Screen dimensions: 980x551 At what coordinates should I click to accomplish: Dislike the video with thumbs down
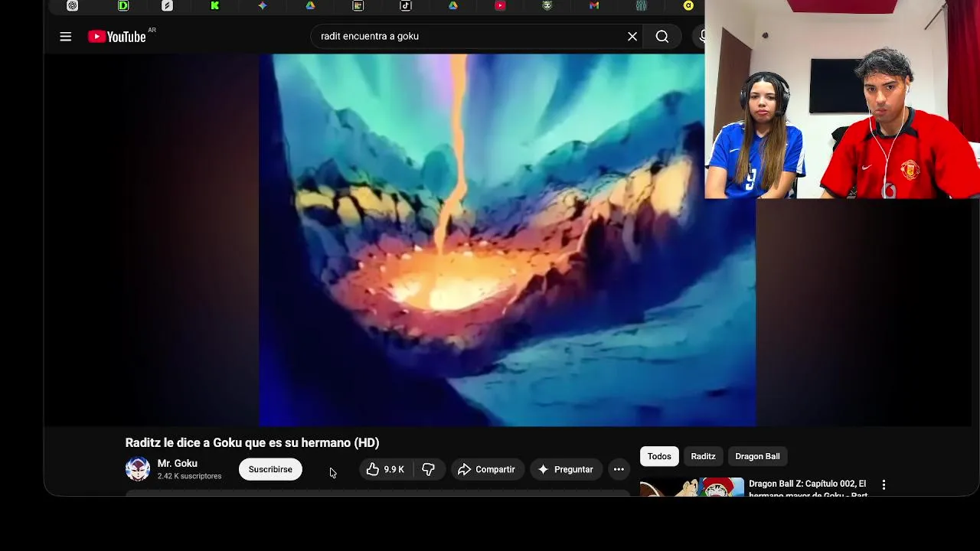coord(429,469)
